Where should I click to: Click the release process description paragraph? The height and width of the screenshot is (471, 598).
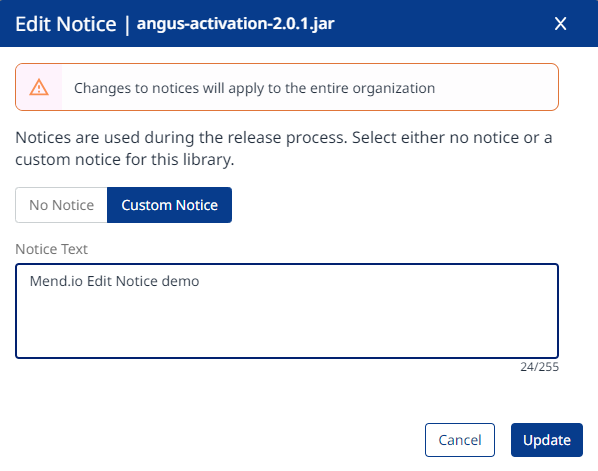click(284, 148)
